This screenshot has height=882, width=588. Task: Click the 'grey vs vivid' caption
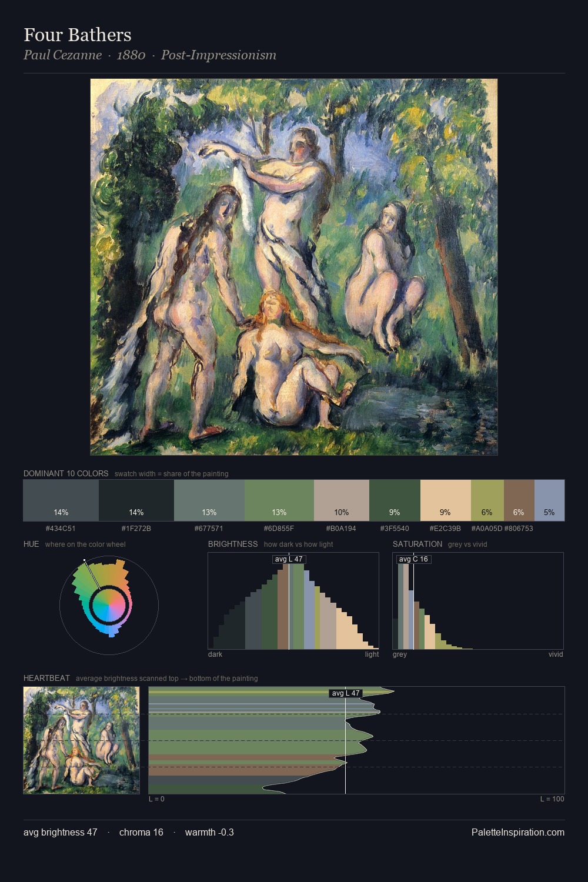click(x=467, y=544)
